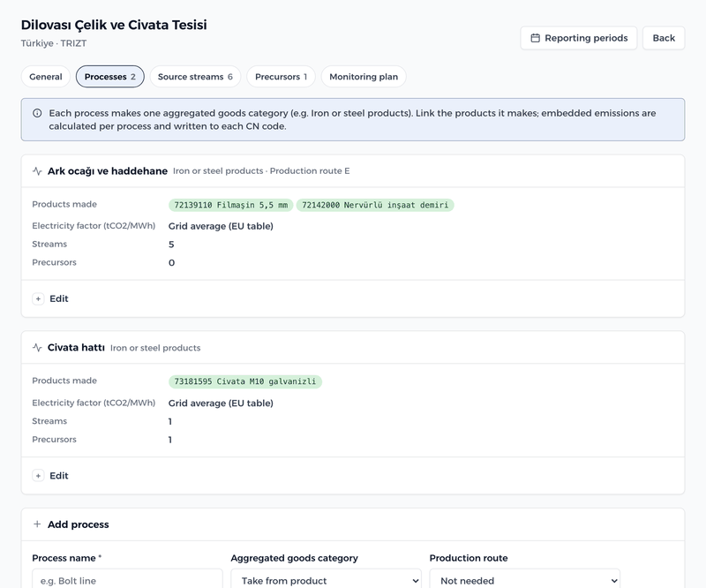The height and width of the screenshot is (588, 706).
Task: Expand Edit for Ark ocağı ve haddehane
Action: [50, 298]
